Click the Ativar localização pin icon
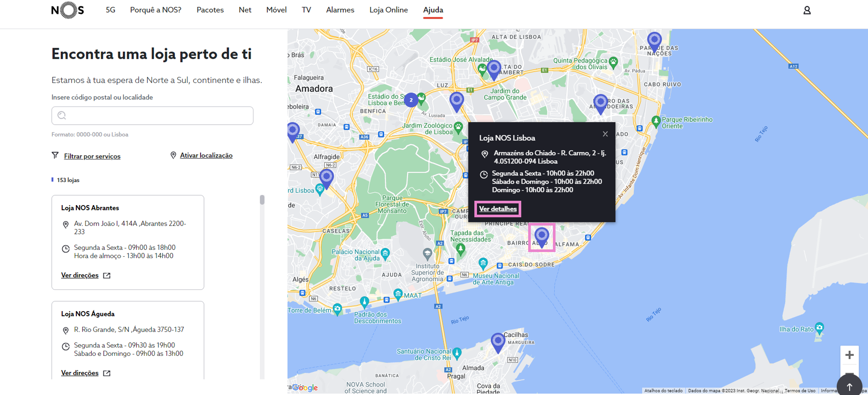Image resolution: width=868 pixels, height=395 pixels. point(173,155)
